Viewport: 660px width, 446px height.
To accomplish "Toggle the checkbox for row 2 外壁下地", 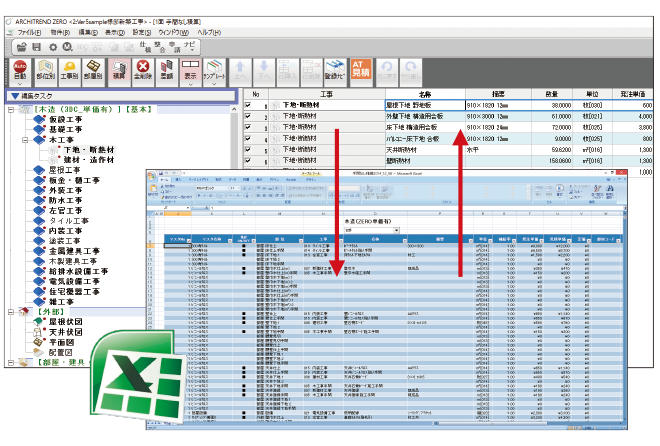I will (248, 116).
